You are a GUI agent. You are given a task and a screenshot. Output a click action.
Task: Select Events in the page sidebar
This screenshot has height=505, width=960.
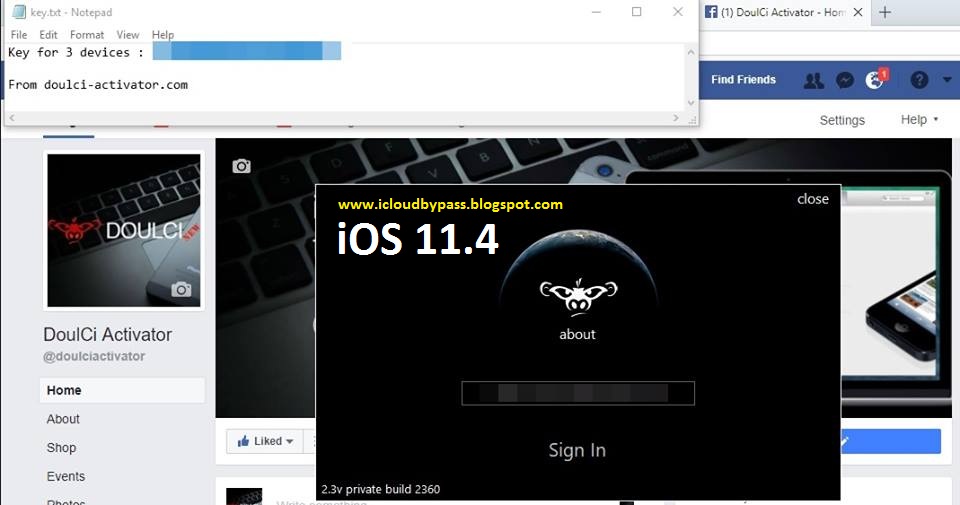(66, 476)
